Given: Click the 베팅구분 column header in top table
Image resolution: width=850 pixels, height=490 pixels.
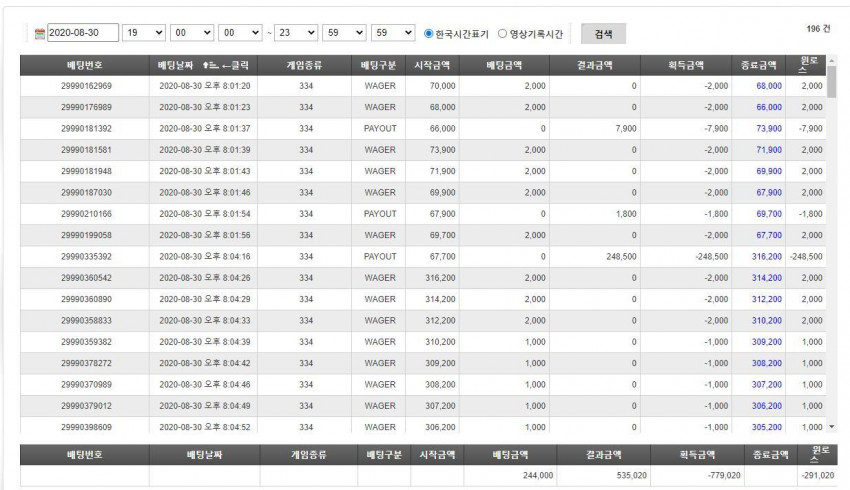Looking at the screenshot, I should tap(378, 66).
